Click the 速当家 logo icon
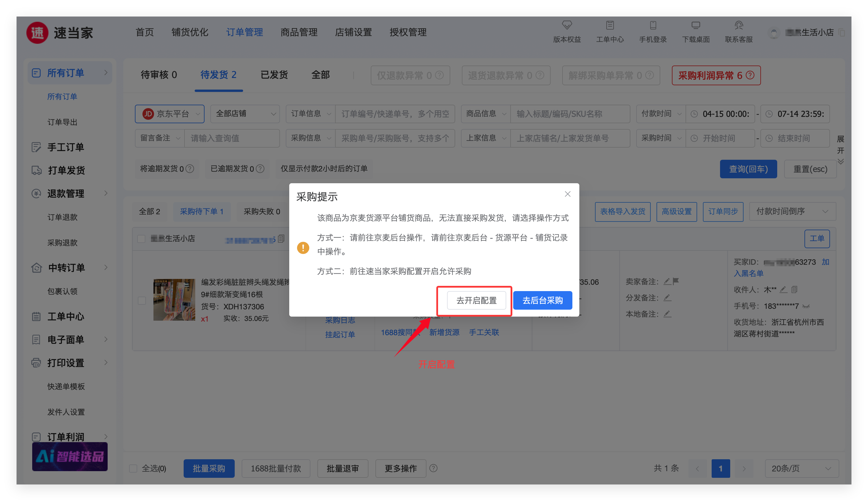The image size is (868, 501). pos(37,33)
